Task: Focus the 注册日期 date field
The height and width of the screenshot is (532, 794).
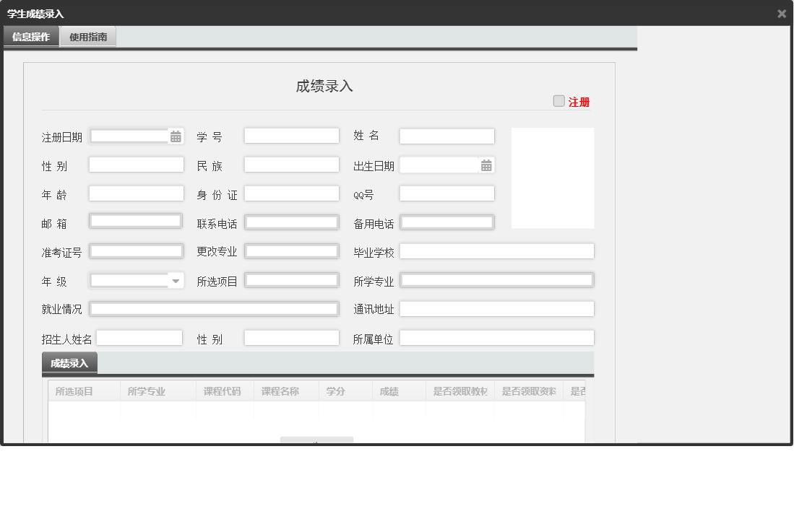Action: pyautogui.click(x=129, y=136)
